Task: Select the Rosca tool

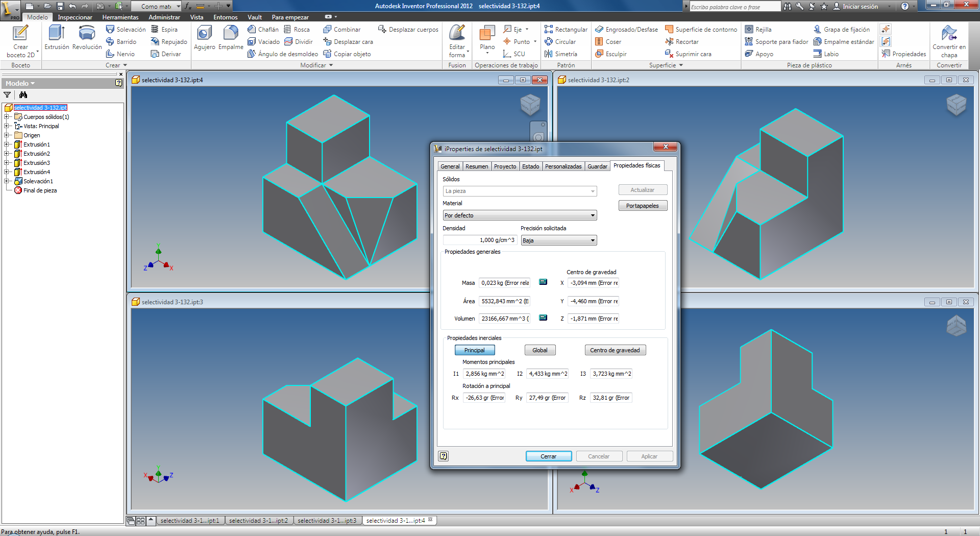Action: 297,30
